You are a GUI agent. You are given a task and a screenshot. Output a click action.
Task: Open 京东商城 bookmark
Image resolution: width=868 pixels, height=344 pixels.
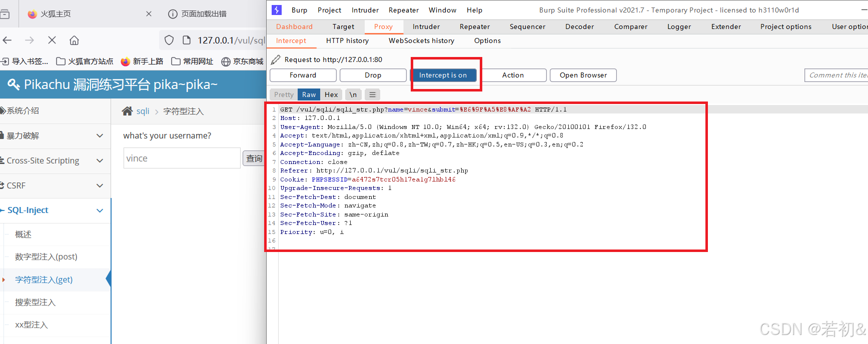coord(243,61)
